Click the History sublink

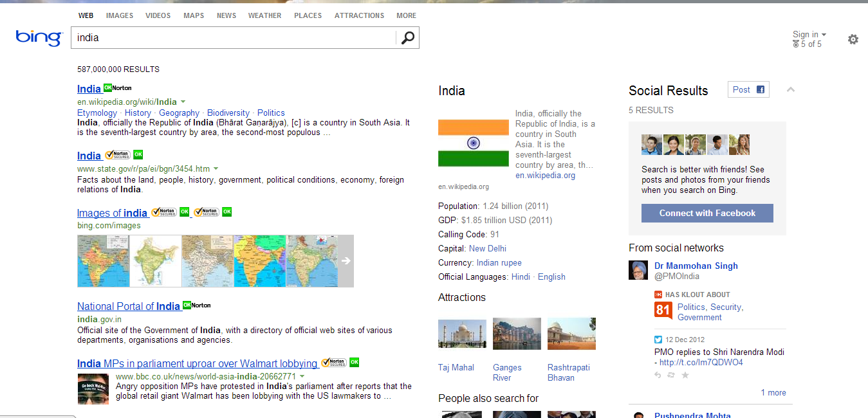coord(138,113)
